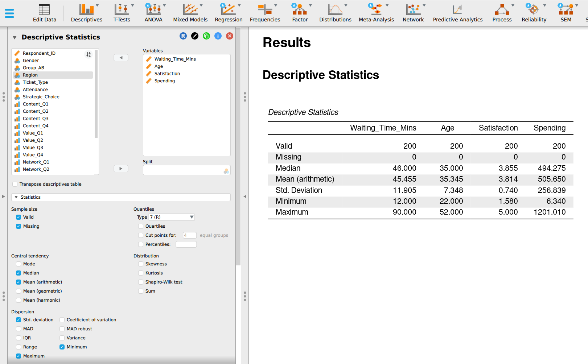
Task: Open the Regression module
Action: click(x=229, y=13)
